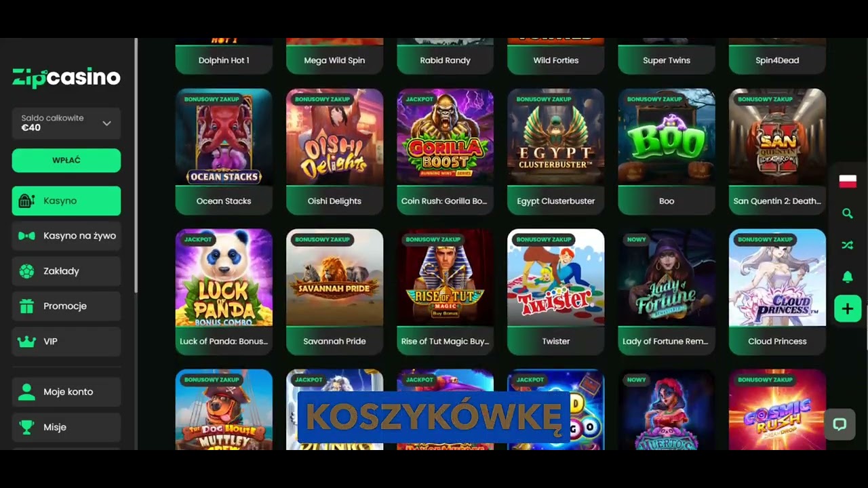Click the Misje trophy icon

pos(26,427)
